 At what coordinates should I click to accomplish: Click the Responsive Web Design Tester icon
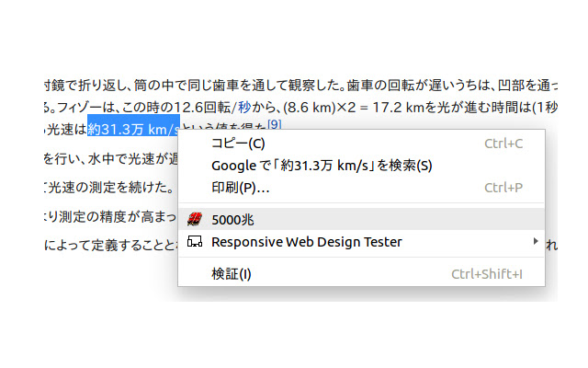[195, 241]
